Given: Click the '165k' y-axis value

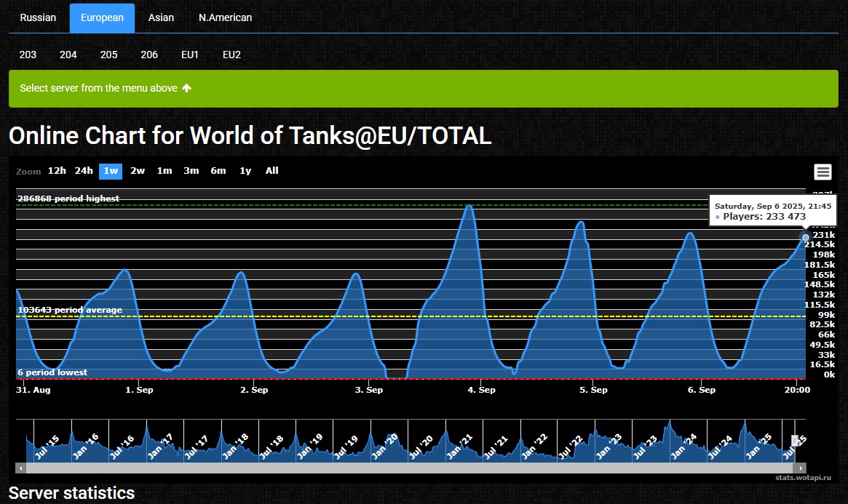Looking at the screenshot, I should (824, 274).
